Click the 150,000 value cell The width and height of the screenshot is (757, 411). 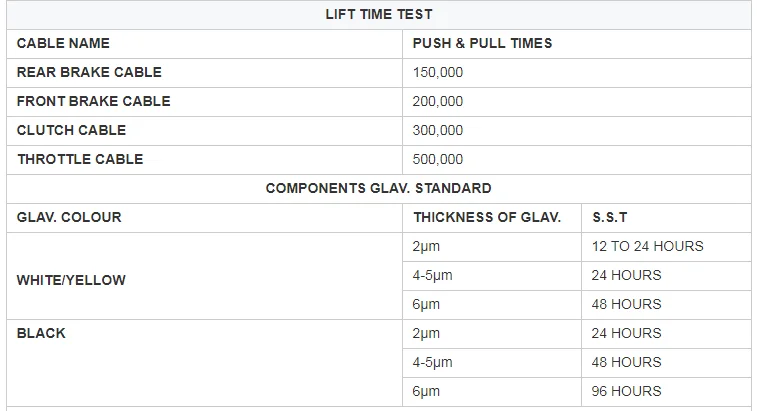438,73
